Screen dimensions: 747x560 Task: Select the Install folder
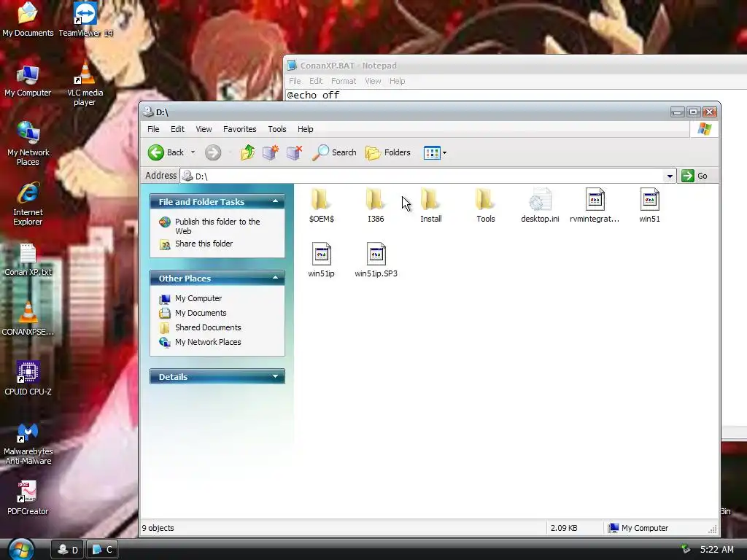(x=430, y=205)
